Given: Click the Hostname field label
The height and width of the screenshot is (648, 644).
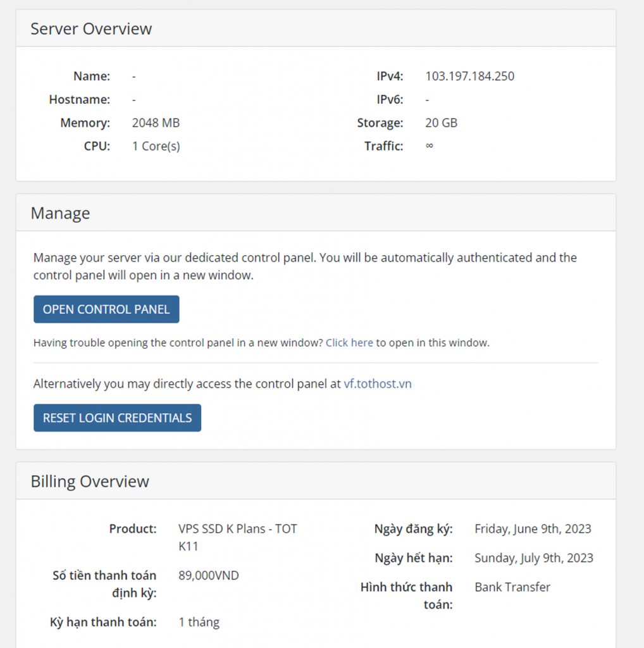Looking at the screenshot, I should 79,100.
